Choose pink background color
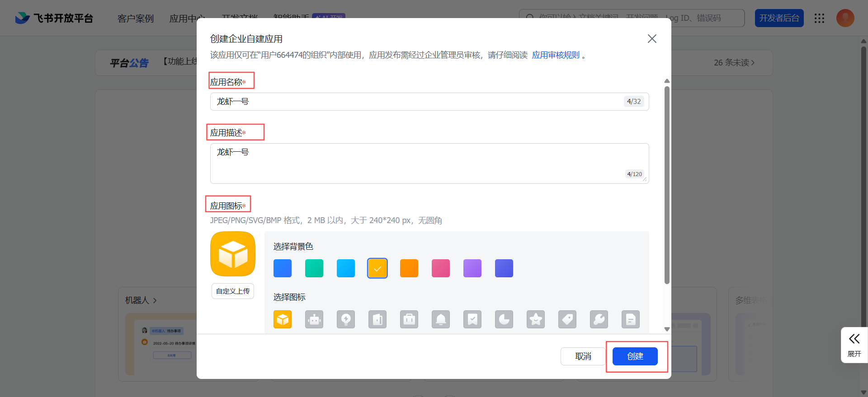The width and height of the screenshot is (868, 397). pos(441,268)
